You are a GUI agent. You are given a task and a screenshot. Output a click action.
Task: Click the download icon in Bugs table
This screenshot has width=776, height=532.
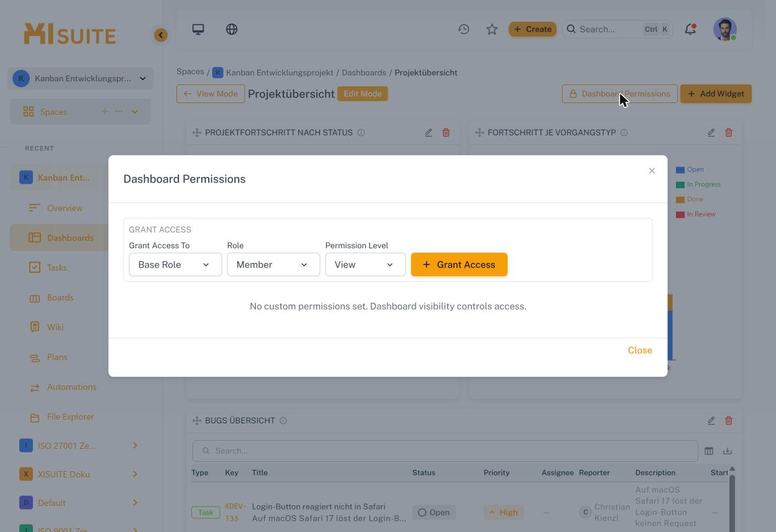tap(728, 451)
